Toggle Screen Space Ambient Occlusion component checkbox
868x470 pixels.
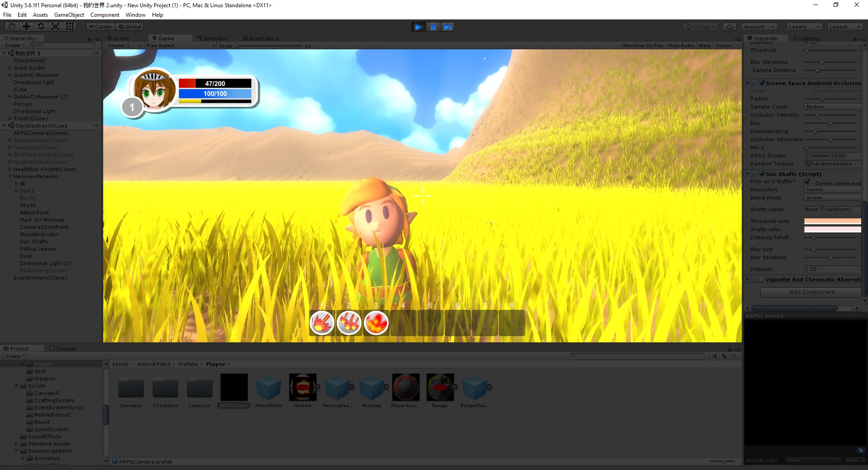[762, 83]
